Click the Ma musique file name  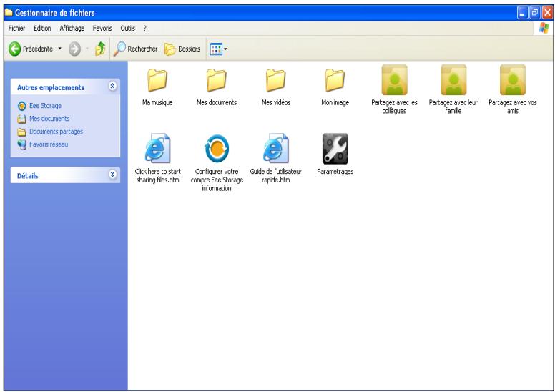[x=157, y=102]
